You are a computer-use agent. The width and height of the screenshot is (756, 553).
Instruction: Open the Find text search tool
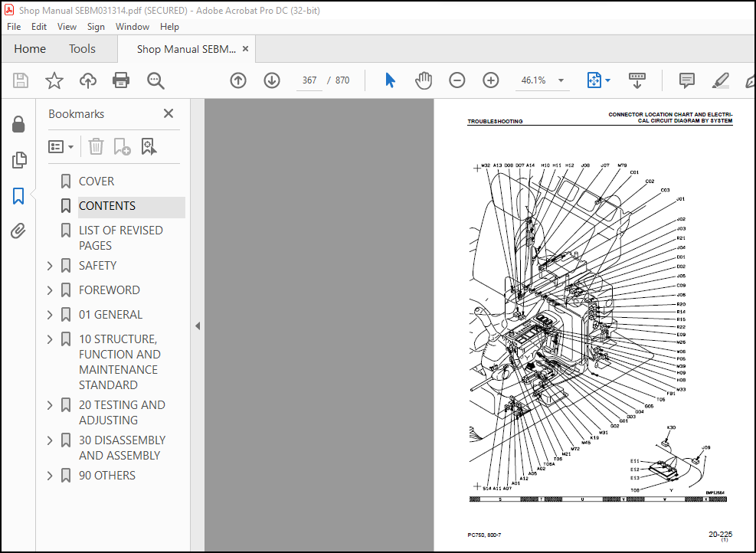point(155,80)
